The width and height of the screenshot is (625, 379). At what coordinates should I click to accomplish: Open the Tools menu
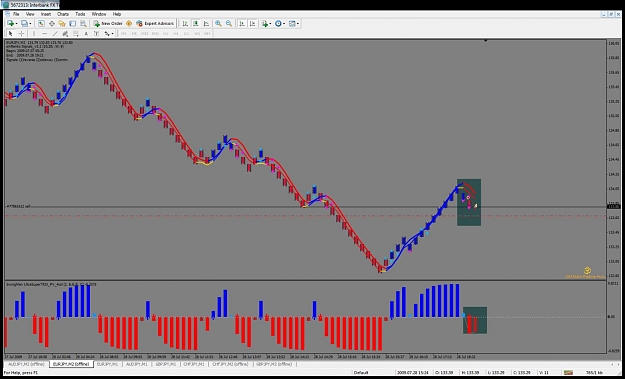[80, 14]
